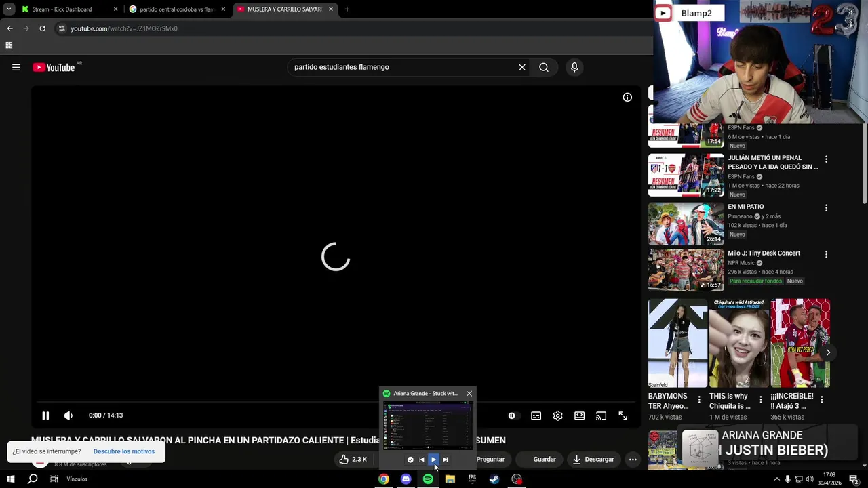Open options for Milo J Tiny Desk video
Viewport: 868px width, 488px height.
click(x=826, y=255)
